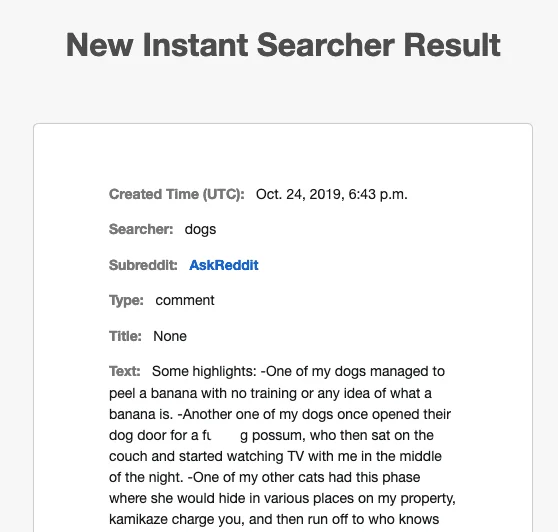
Task: Click the Subreddit field label
Action: coord(143,265)
